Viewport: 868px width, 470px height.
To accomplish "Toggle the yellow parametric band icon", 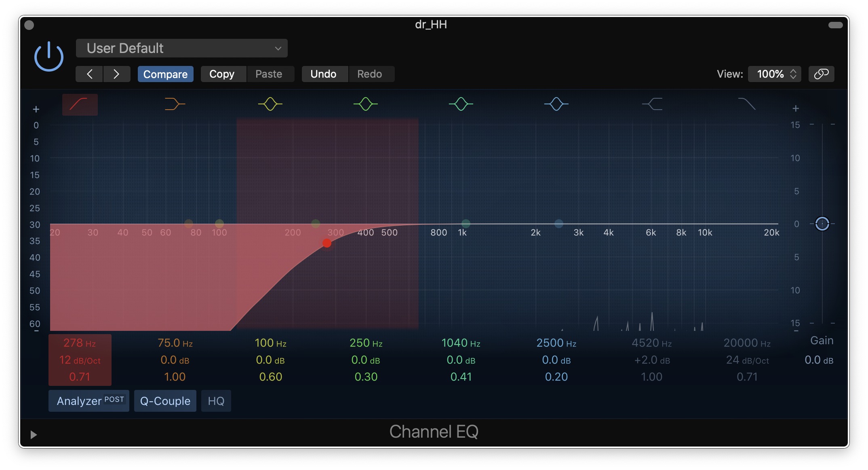I will 270,104.
